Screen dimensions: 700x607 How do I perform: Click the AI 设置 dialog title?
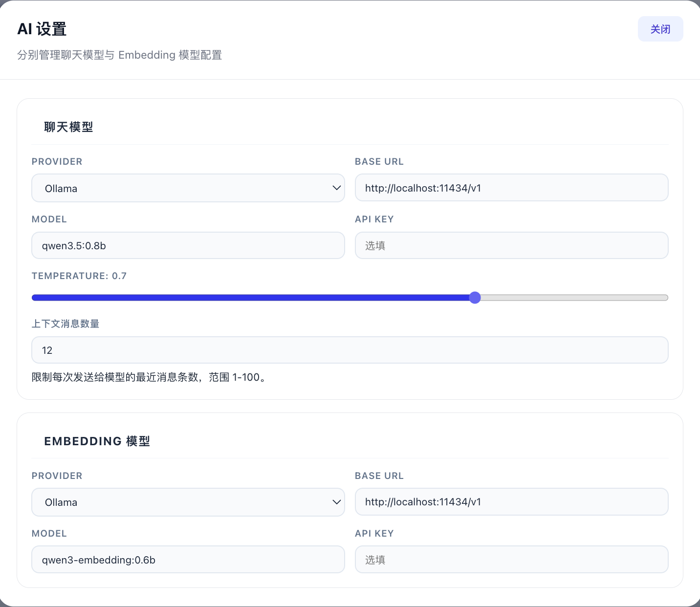coord(42,29)
